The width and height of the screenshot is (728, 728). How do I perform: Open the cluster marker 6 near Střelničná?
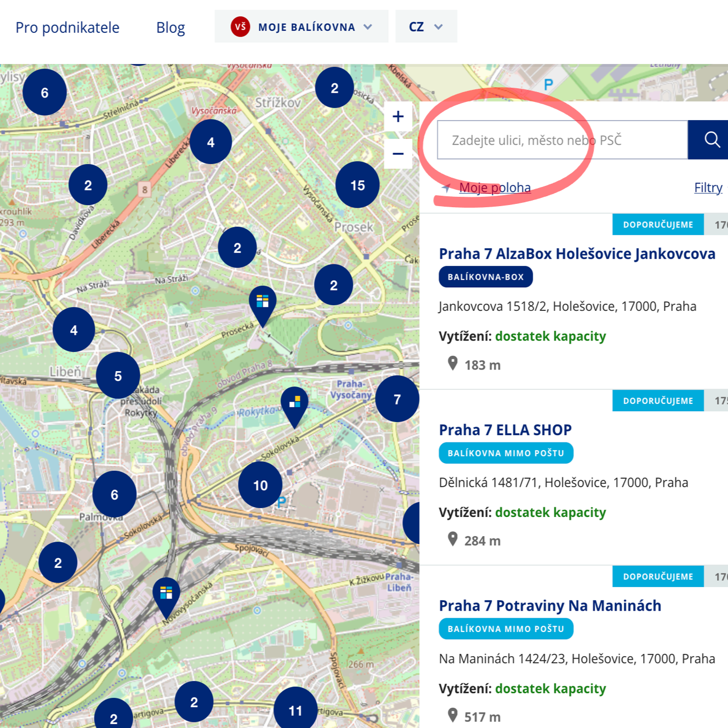45,93
